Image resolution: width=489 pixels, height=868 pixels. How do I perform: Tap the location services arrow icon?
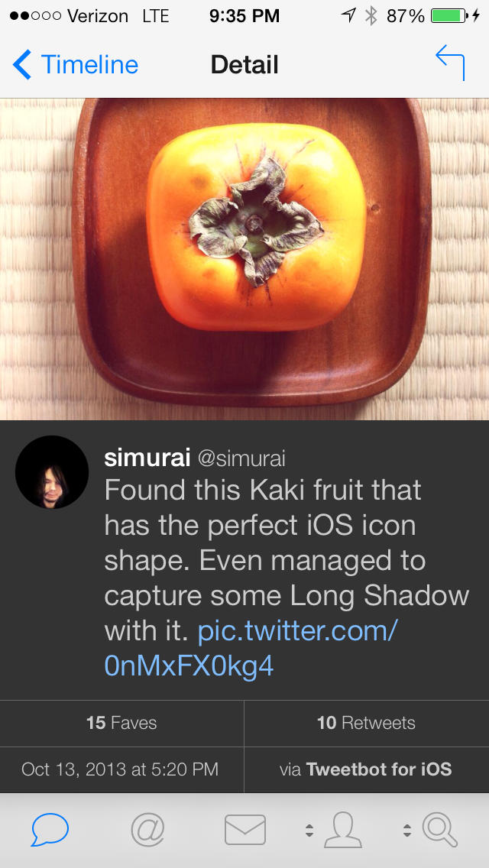click(x=349, y=15)
